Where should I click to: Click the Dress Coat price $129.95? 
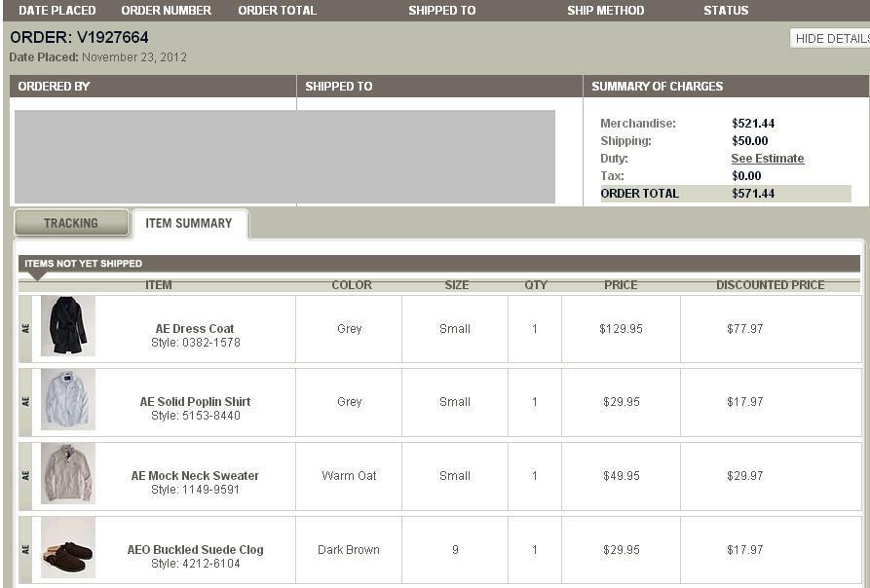(x=621, y=329)
